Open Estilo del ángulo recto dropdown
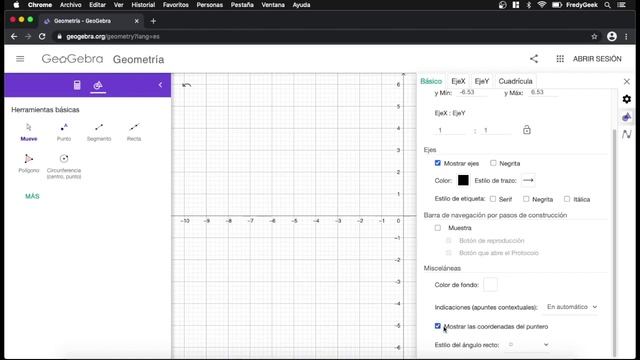The height and width of the screenshot is (360, 640). (x=527, y=345)
